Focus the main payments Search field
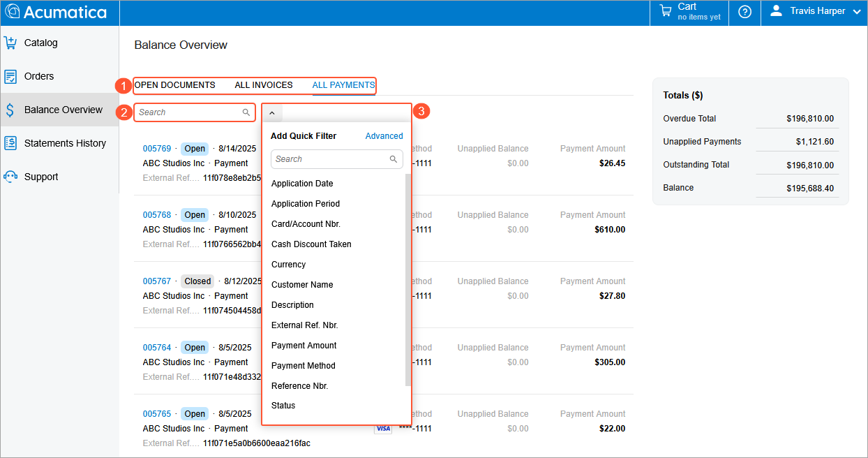The width and height of the screenshot is (868, 458). tap(188, 112)
